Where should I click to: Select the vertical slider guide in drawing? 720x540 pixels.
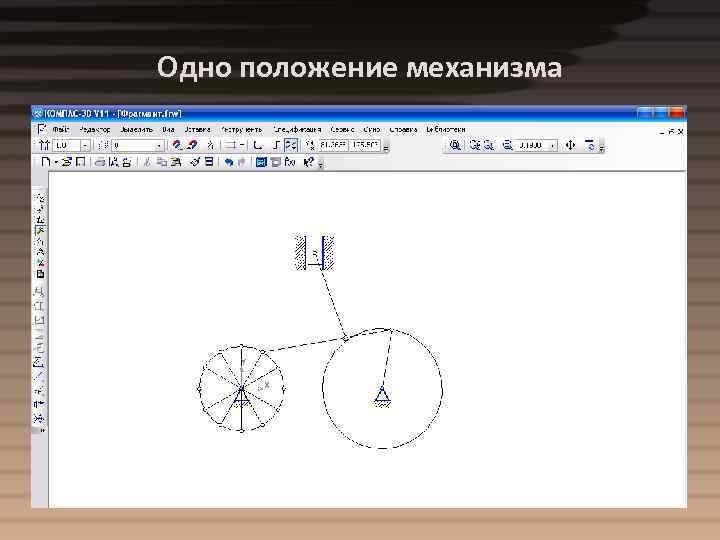[x=314, y=253]
